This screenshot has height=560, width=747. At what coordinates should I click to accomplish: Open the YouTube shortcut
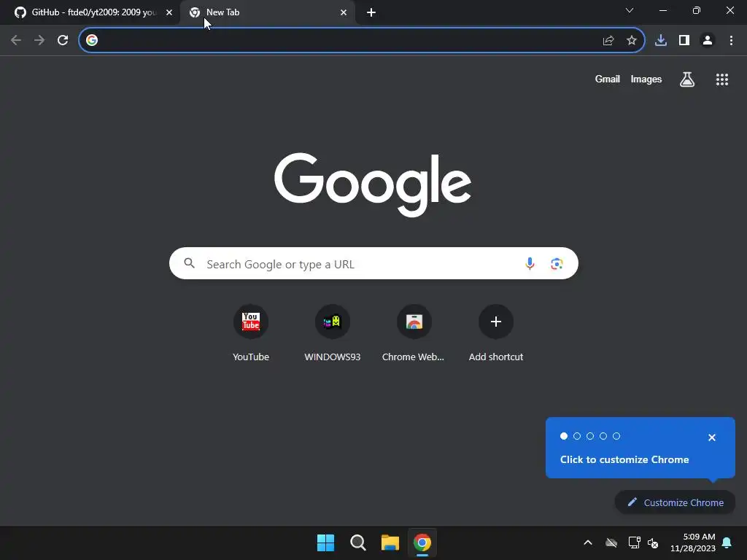(x=251, y=334)
